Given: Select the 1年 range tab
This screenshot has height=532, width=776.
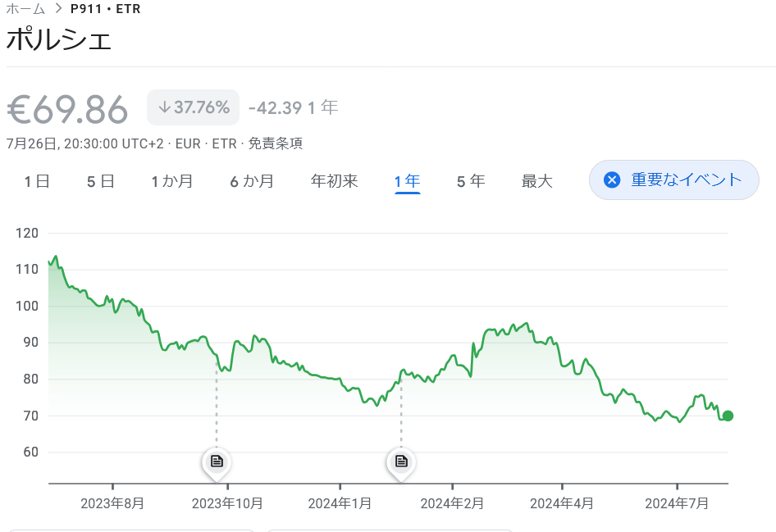Looking at the screenshot, I should pos(407,181).
